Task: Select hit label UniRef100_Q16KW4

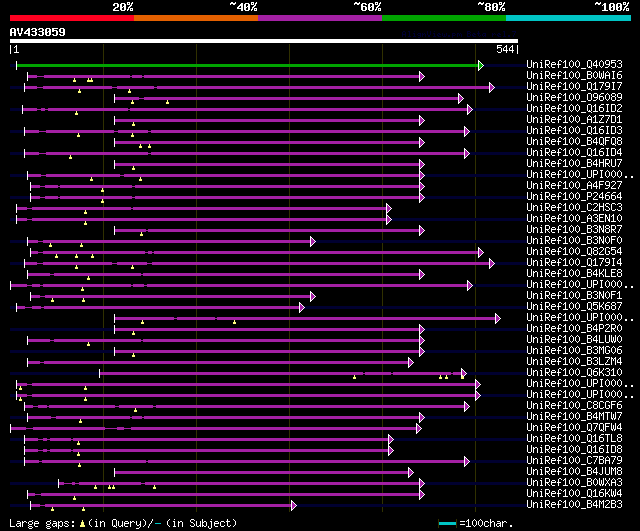Action: [x=574, y=494]
